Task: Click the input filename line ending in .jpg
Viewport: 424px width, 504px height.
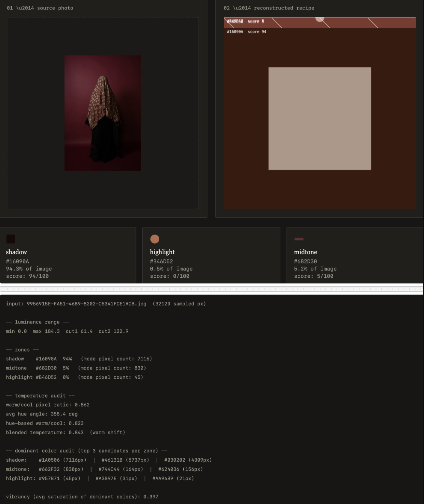Action: click(106, 304)
